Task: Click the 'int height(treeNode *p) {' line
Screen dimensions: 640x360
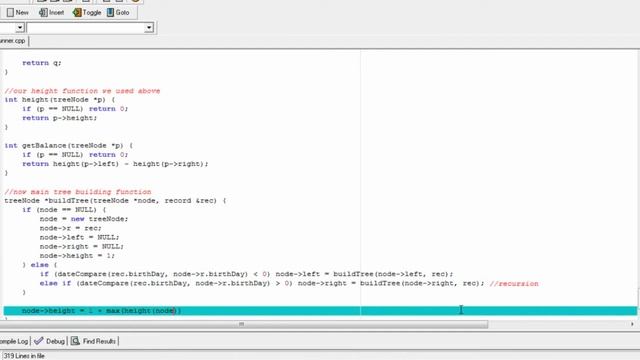Action: [x=60, y=100]
